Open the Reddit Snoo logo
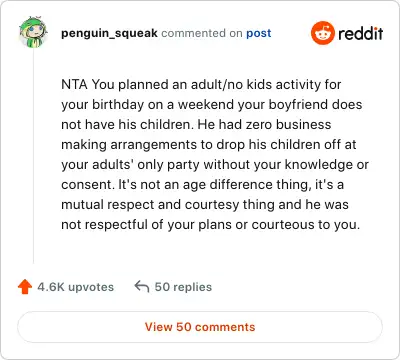Image resolution: width=400 pixels, height=360 pixels. (322, 33)
